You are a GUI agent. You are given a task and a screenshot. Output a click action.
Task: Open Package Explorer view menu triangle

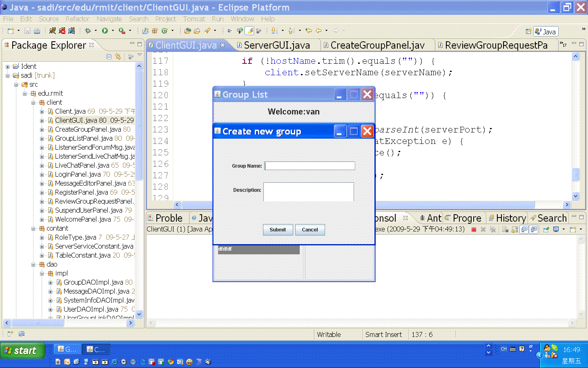140,55
